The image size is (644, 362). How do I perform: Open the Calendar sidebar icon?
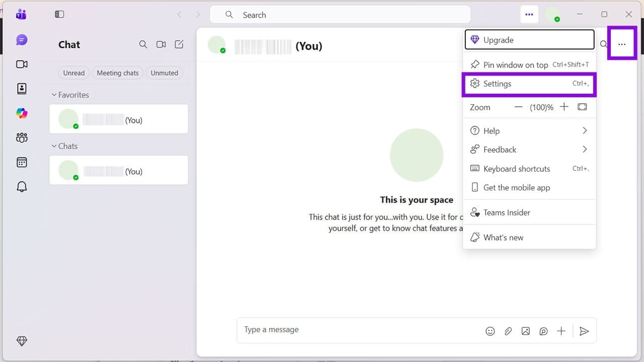tap(22, 162)
